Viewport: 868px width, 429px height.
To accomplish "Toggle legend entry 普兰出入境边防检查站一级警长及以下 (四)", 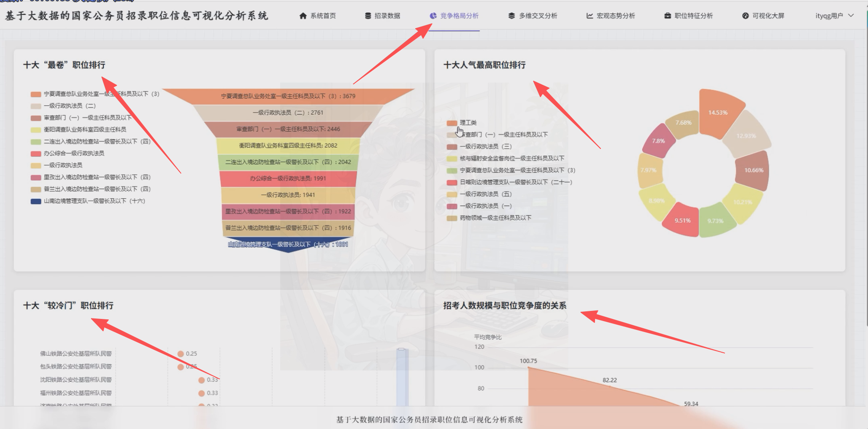I will coord(91,189).
